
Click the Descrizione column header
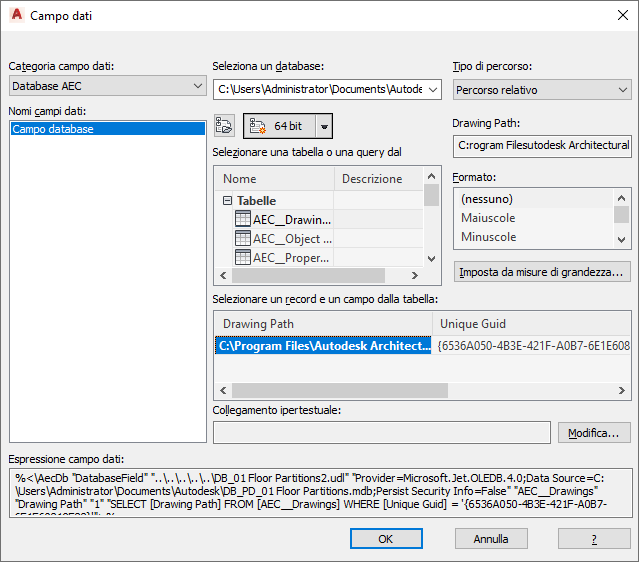pyautogui.click(x=379, y=179)
